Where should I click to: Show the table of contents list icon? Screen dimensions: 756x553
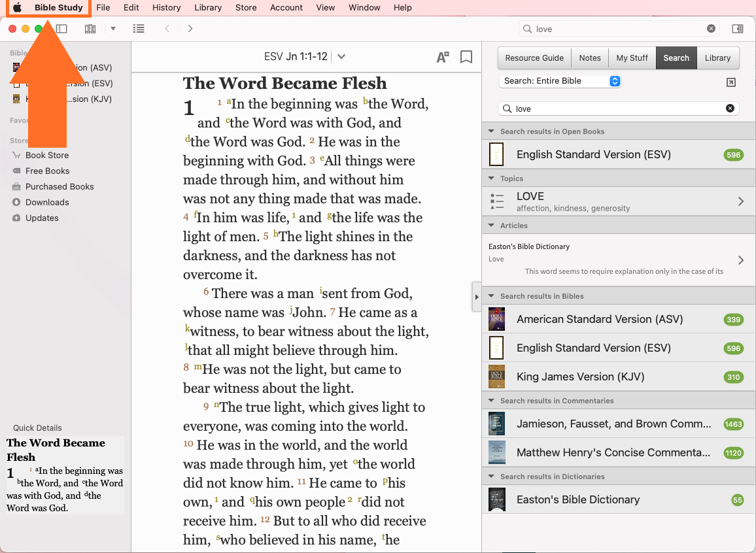click(x=139, y=29)
